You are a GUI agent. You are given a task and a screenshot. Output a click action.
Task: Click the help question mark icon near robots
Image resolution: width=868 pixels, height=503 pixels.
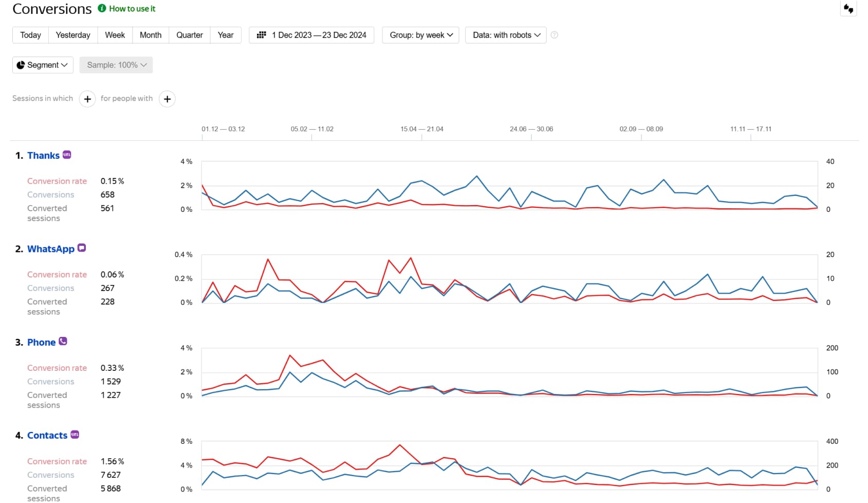point(554,35)
